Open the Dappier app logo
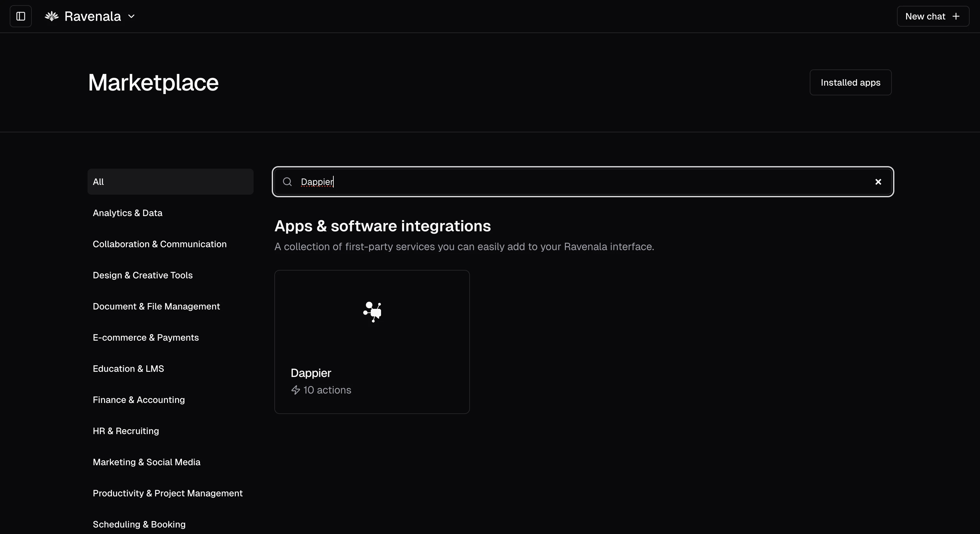This screenshot has width=980, height=534. point(372,312)
